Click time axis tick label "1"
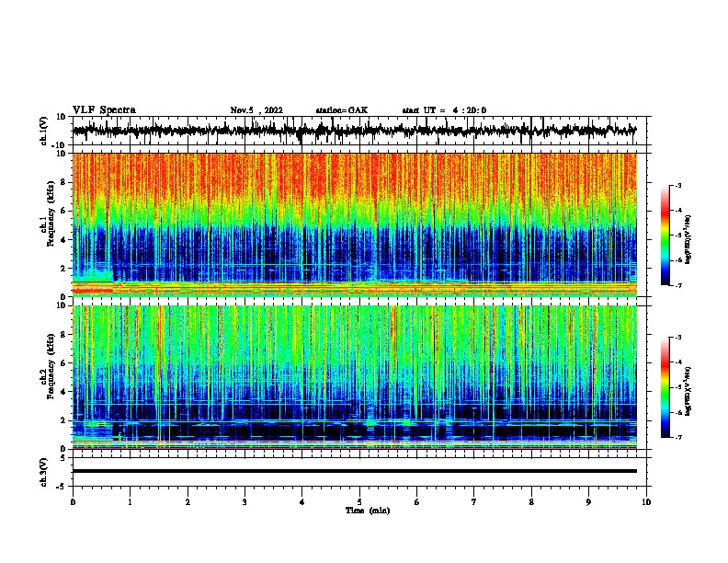The width and height of the screenshot is (728, 563). (x=130, y=502)
